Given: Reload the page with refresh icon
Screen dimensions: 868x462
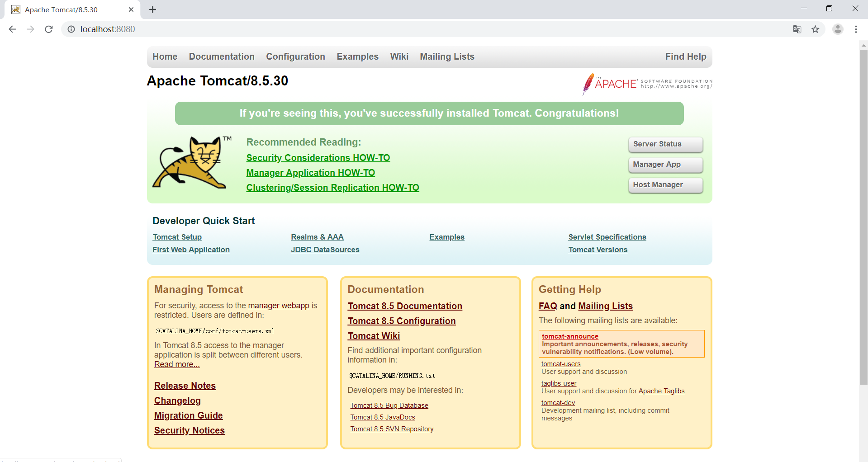Looking at the screenshot, I should pos(49,29).
